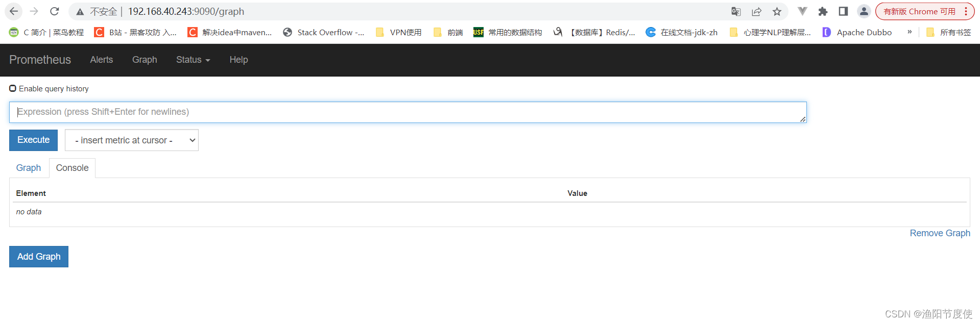Open the 前端 bookmark folder
980x324 pixels.
[448, 32]
